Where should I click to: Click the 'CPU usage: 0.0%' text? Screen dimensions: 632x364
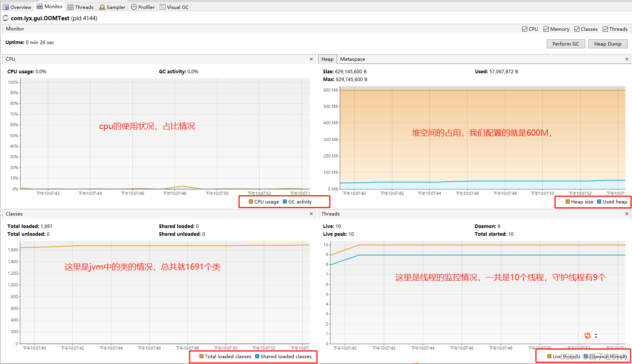pyautogui.click(x=27, y=72)
